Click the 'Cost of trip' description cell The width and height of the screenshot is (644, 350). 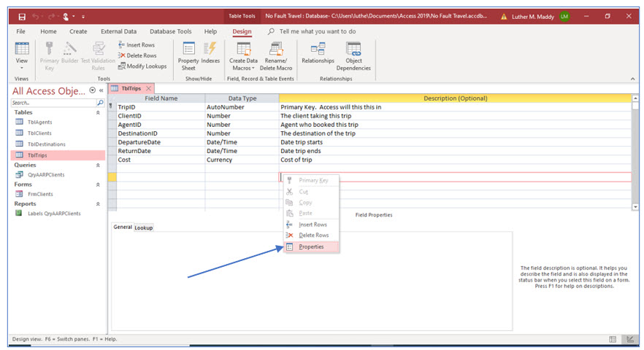455,160
